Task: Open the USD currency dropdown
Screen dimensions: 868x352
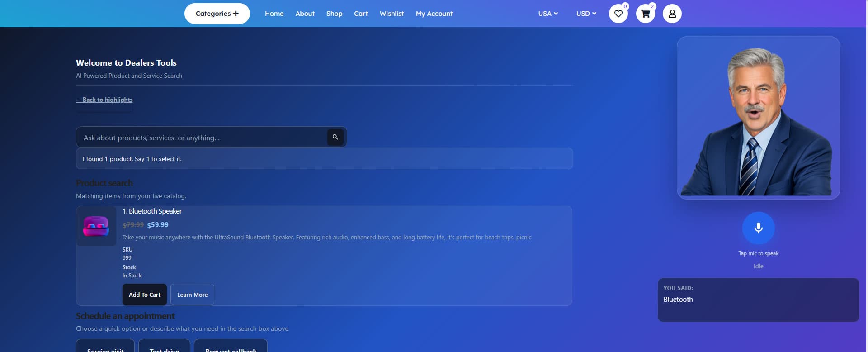Action: pyautogui.click(x=586, y=14)
